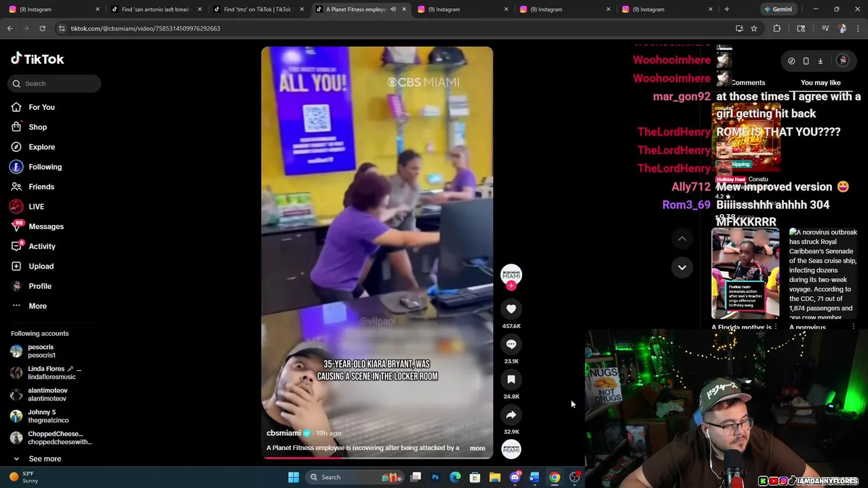
Task: View site information icon in address bar
Action: (62, 28)
